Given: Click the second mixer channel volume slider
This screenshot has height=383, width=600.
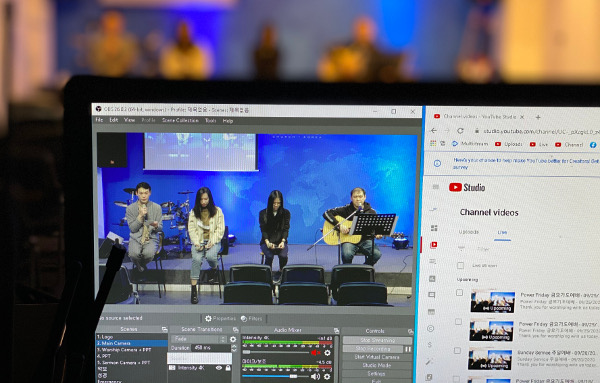Looking at the screenshot, I should click(275, 376).
